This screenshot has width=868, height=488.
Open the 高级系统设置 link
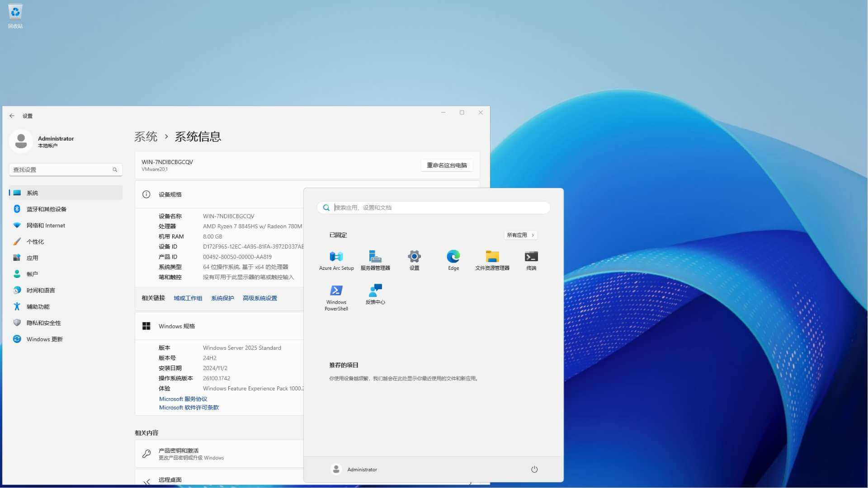259,298
